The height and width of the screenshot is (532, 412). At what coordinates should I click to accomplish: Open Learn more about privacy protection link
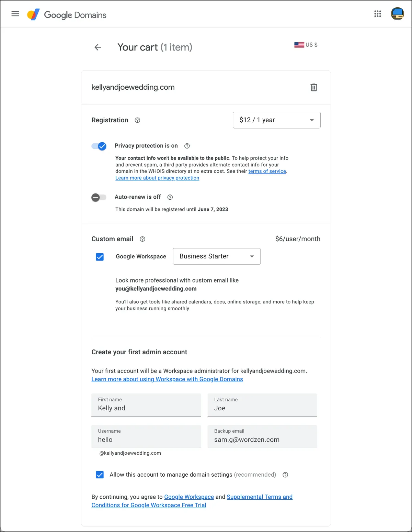[157, 178]
